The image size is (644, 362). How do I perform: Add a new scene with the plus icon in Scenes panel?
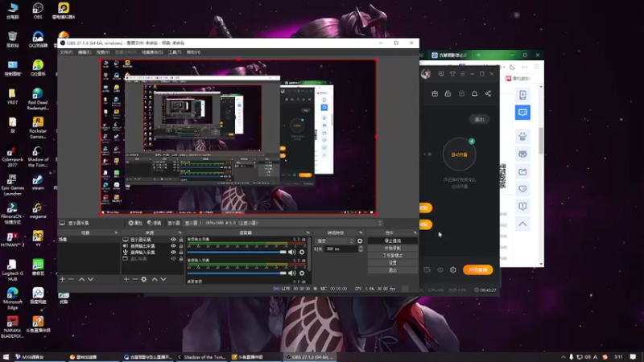point(63,279)
